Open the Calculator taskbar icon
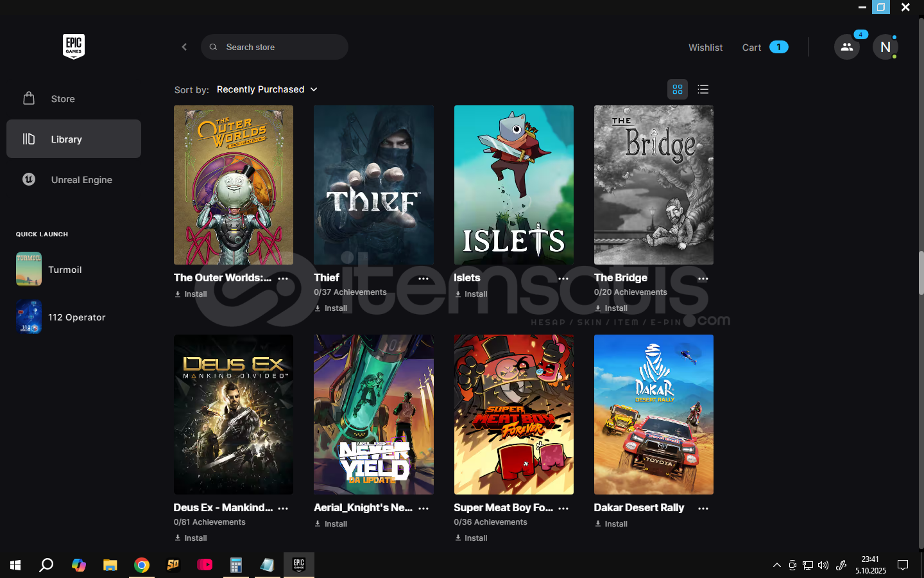 click(236, 565)
